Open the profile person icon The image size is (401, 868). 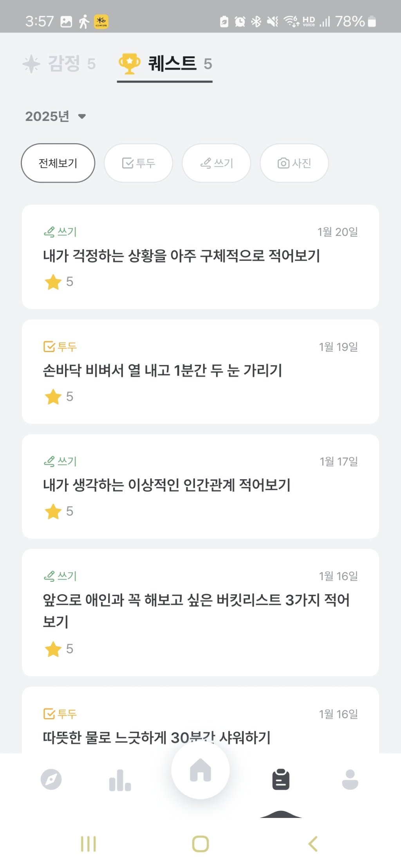point(350,779)
